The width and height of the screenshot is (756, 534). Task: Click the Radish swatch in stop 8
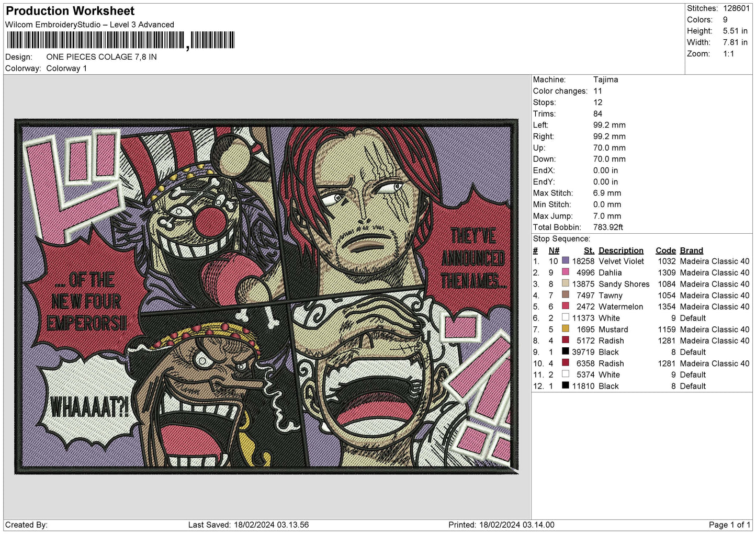[565, 340]
